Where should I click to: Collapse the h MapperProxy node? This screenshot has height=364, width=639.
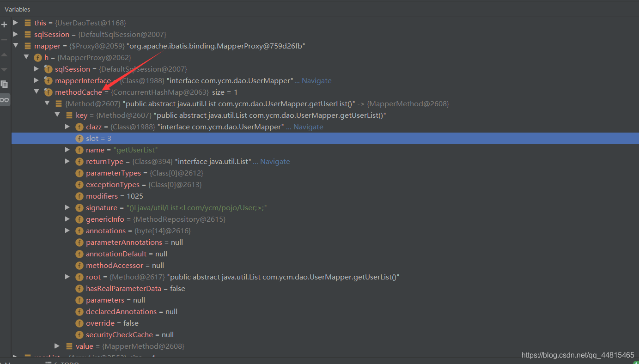pos(26,57)
